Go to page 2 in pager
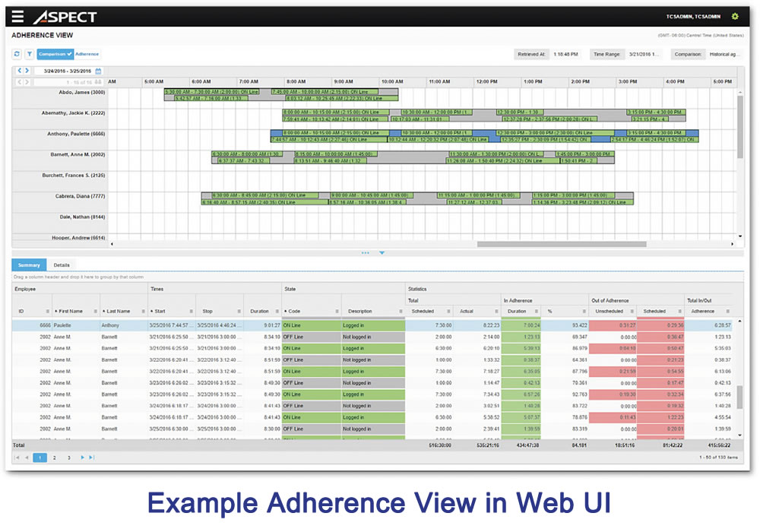 click(x=54, y=458)
